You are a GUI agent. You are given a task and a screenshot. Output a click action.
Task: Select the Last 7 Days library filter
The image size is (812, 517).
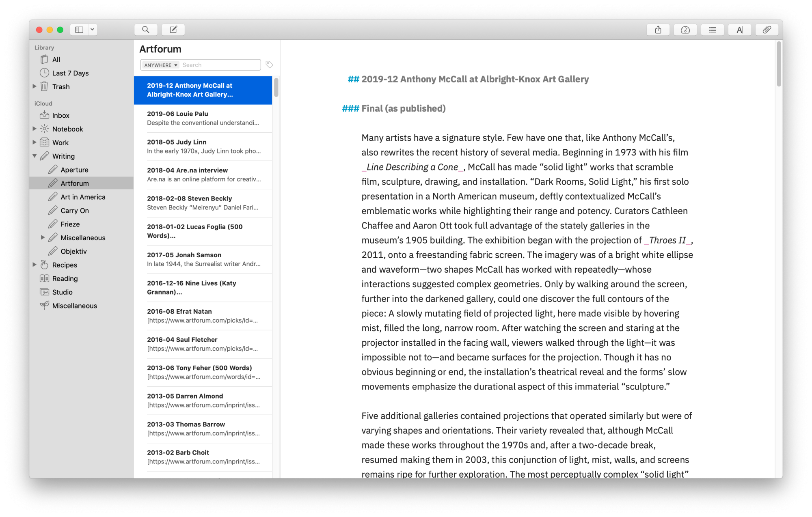tap(70, 73)
